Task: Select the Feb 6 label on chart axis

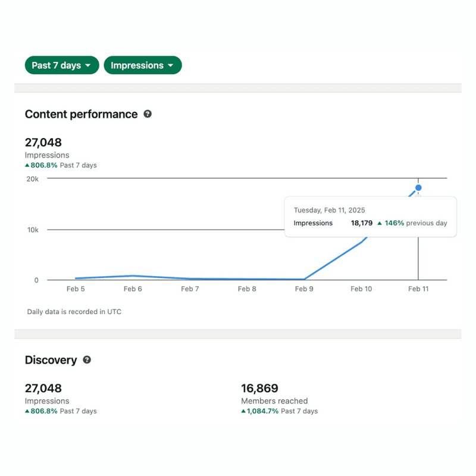Action: click(x=133, y=289)
